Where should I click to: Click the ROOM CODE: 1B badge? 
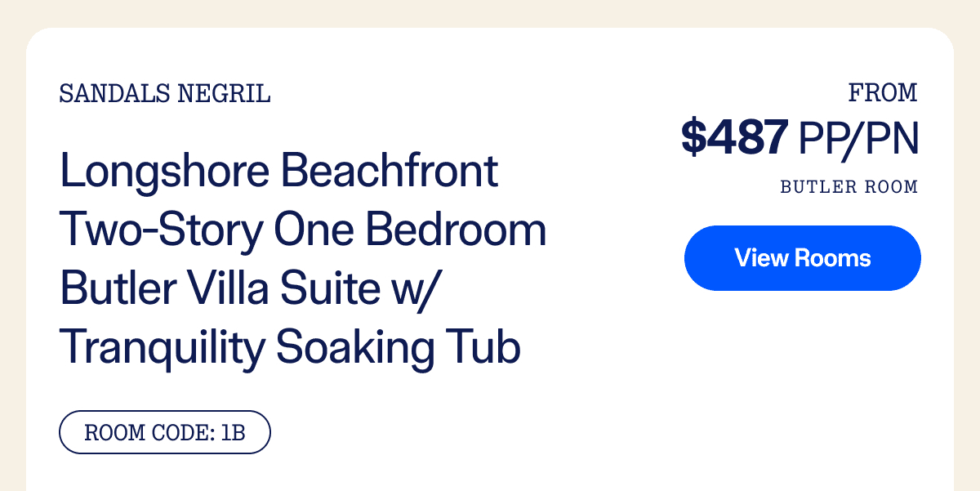tap(165, 432)
